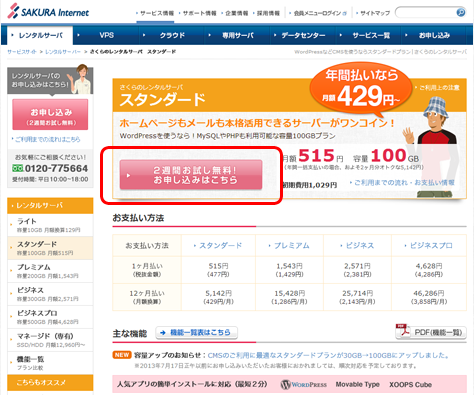Image resolution: width=474 pixels, height=395 pixels.
Task: Click the 年間払いなら 429円 orange bubble
Action: coord(361,86)
